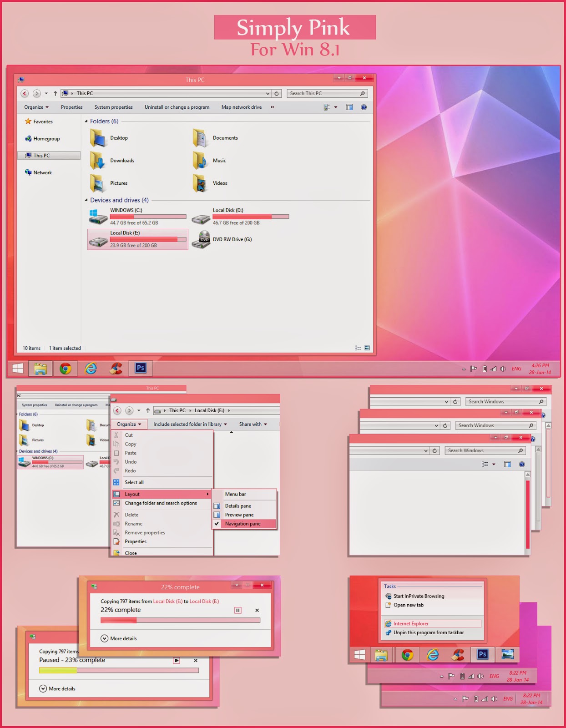Click the File Explorer icon on jump list taskbar
This screenshot has width=566, height=728.
click(x=381, y=654)
